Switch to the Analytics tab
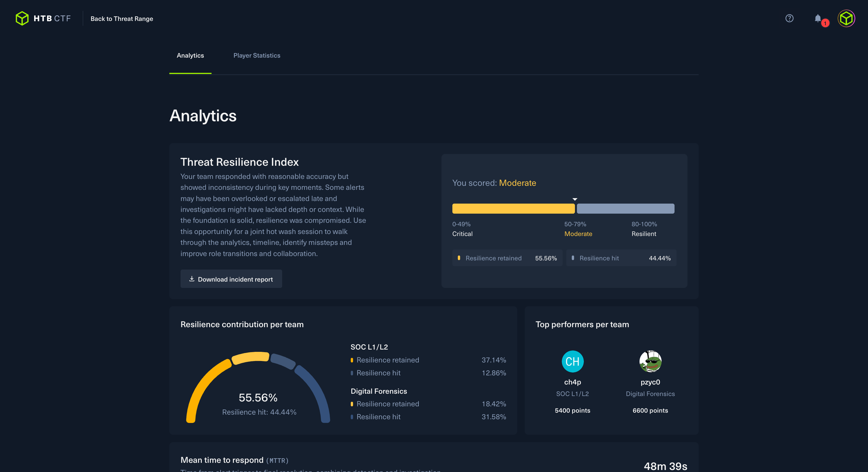The width and height of the screenshot is (868, 472). coord(190,56)
